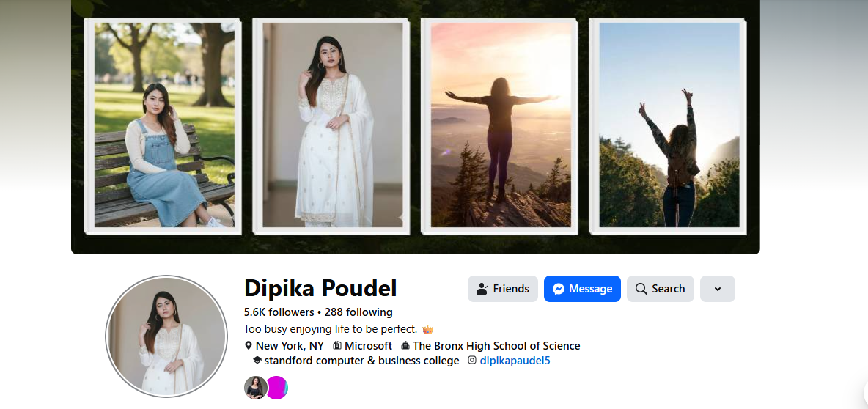Expand the more options chevron dropdown
The image size is (868, 409).
point(718,289)
